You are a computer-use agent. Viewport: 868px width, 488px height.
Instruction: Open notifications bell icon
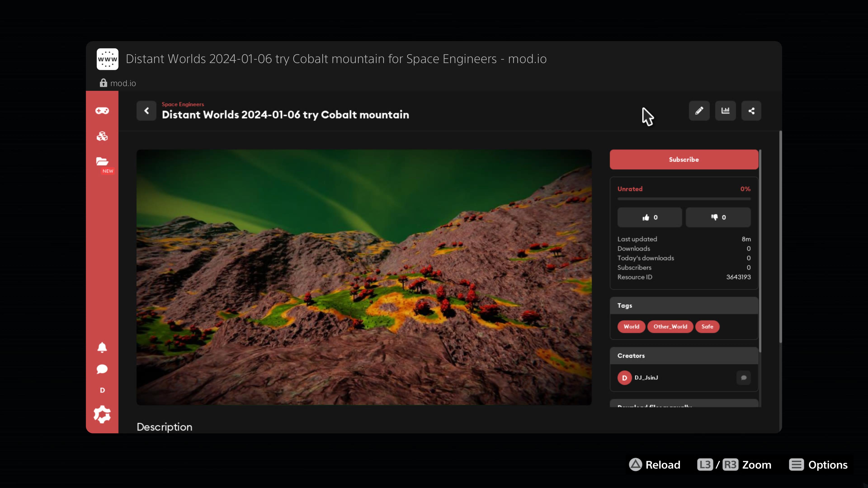tap(102, 347)
